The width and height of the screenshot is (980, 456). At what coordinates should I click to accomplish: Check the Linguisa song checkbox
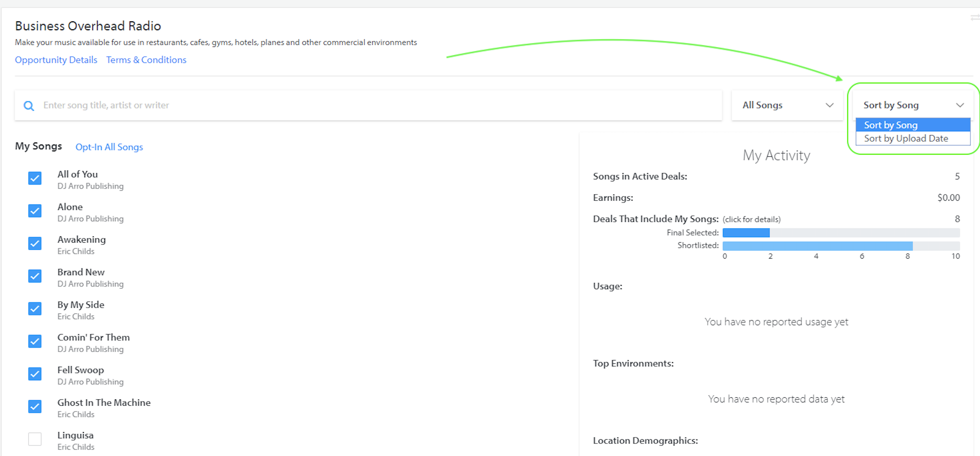pyautogui.click(x=35, y=439)
